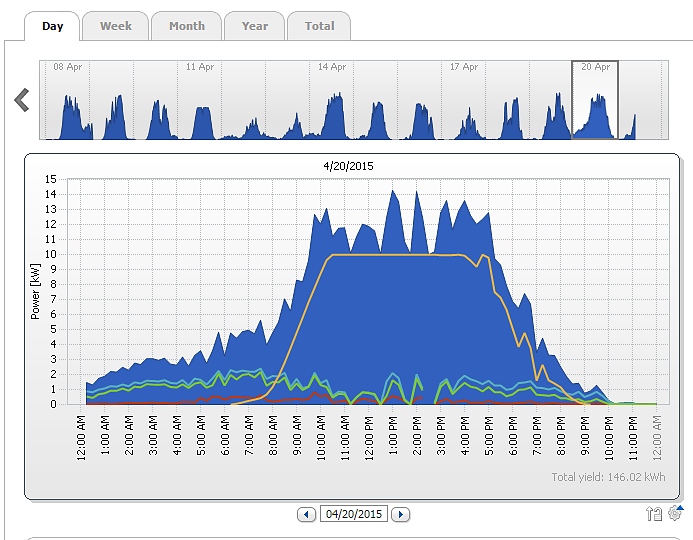
Task: Click the chart export/details icon beside gear
Action: 654,513
